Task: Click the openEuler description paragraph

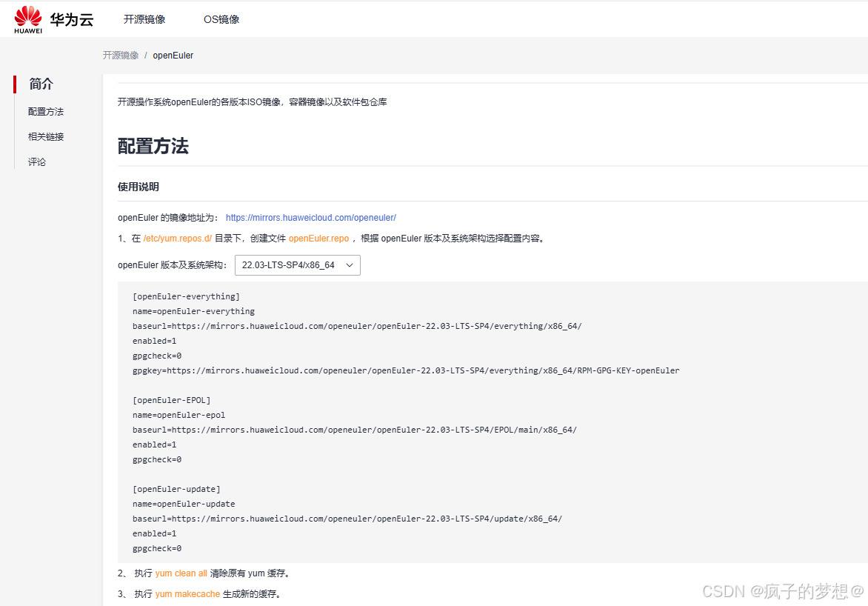Action: [x=253, y=102]
